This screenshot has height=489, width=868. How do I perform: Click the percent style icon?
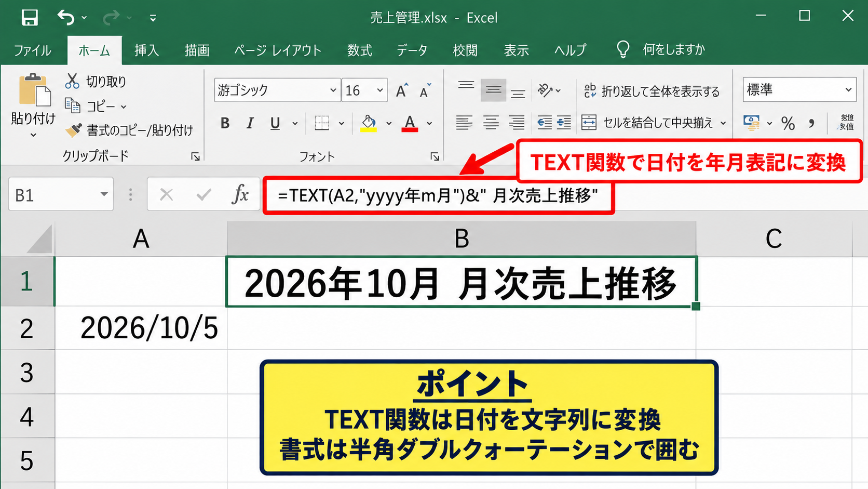pos(788,124)
